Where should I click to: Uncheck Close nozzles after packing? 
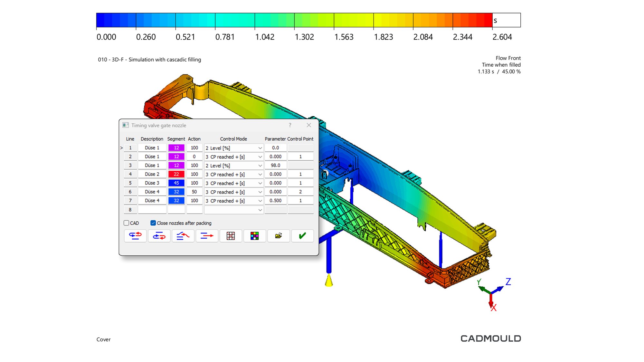pos(153,223)
